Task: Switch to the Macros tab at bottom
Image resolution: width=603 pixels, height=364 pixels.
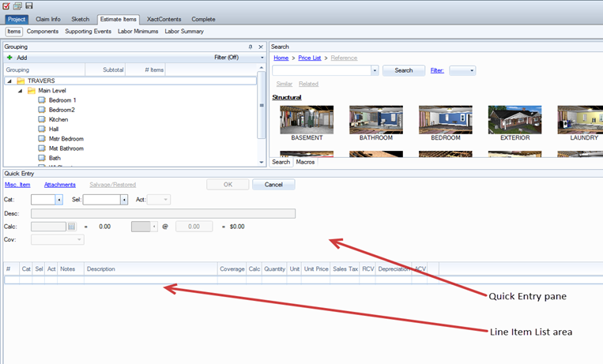Action: point(305,162)
